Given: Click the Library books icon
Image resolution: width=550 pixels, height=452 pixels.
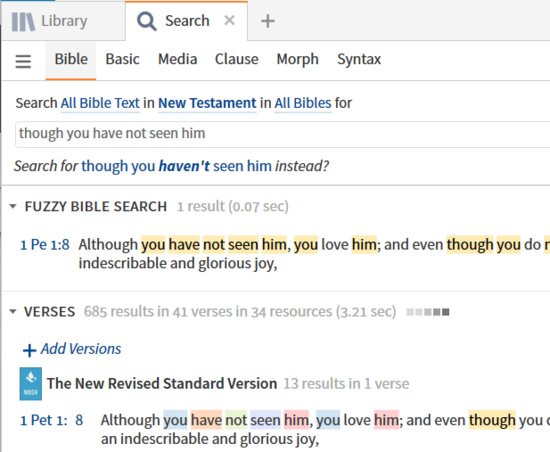Looking at the screenshot, I should tap(23, 22).
